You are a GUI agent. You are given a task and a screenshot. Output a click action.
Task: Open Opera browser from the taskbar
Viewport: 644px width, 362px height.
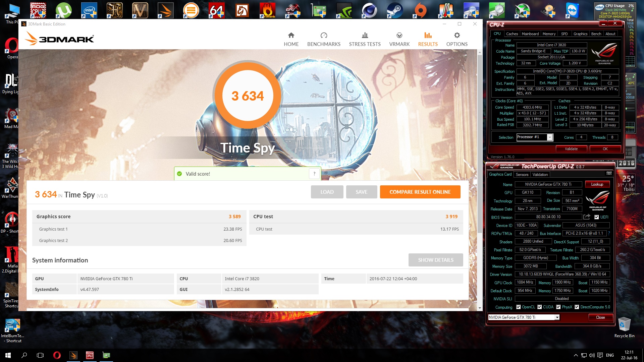pos(57,355)
